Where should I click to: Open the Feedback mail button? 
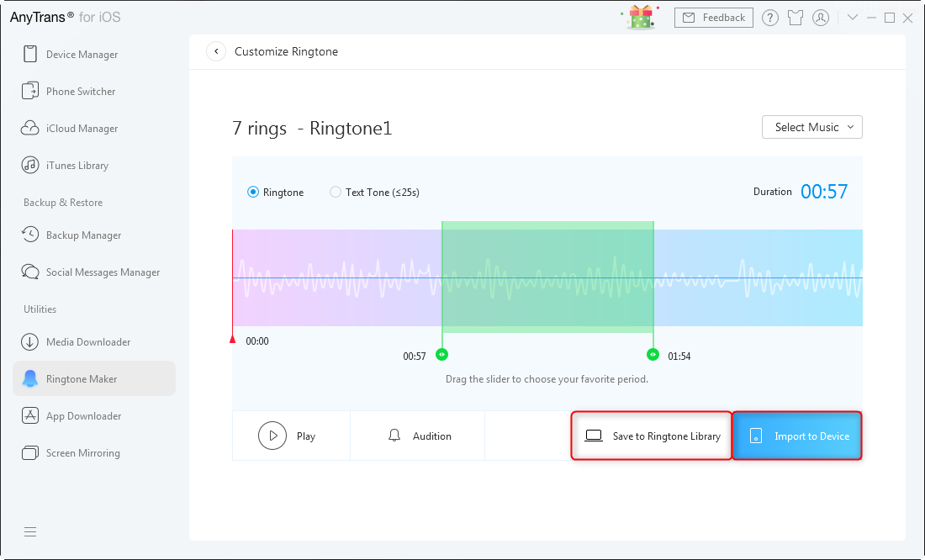click(x=714, y=18)
